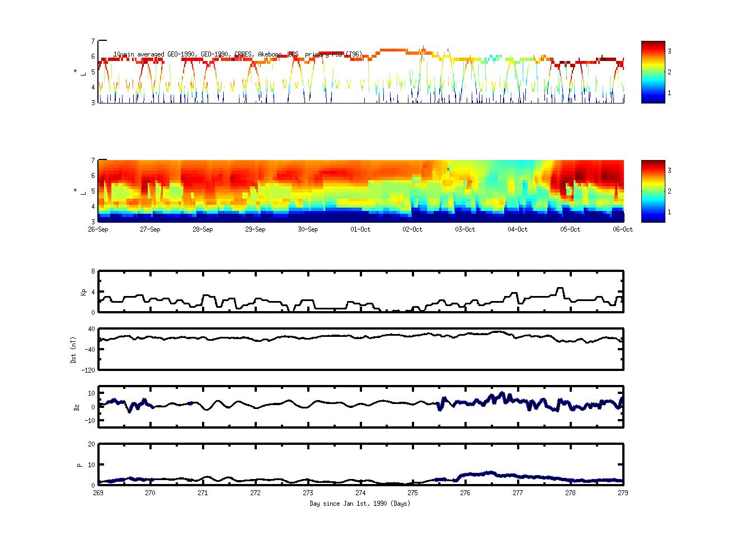Click the 05-Oct date tick label
This screenshot has height=545, width=756.
570,229
